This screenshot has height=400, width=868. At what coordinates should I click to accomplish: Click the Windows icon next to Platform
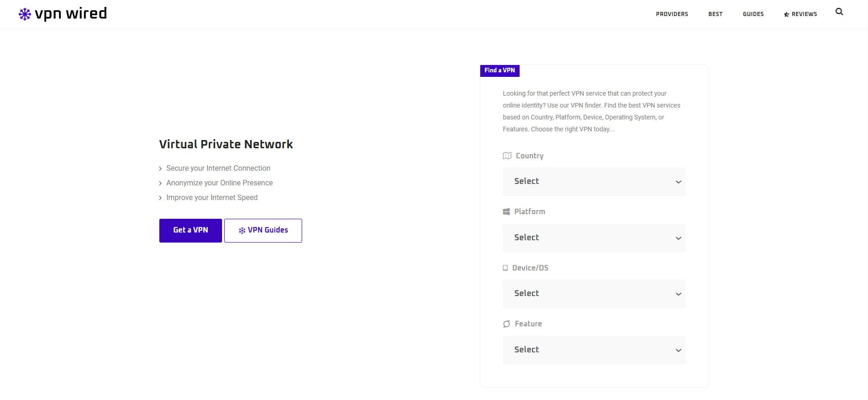point(506,211)
